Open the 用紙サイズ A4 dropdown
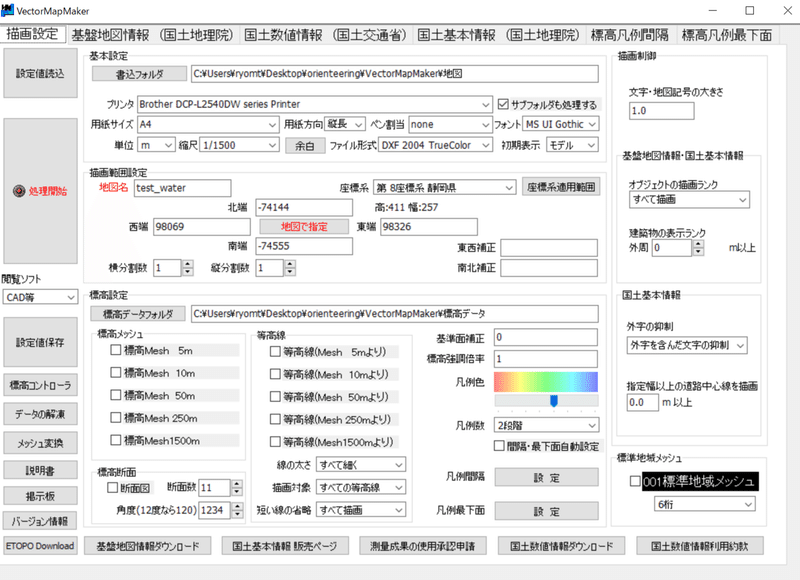Image resolution: width=800 pixels, height=580 pixels. 208,124
